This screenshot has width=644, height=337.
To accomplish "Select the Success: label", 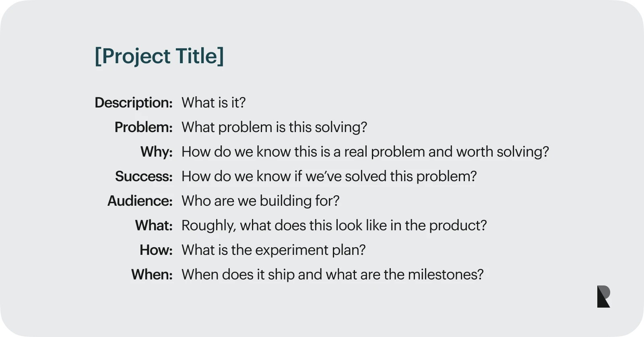I will pyautogui.click(x=144, y=176).
